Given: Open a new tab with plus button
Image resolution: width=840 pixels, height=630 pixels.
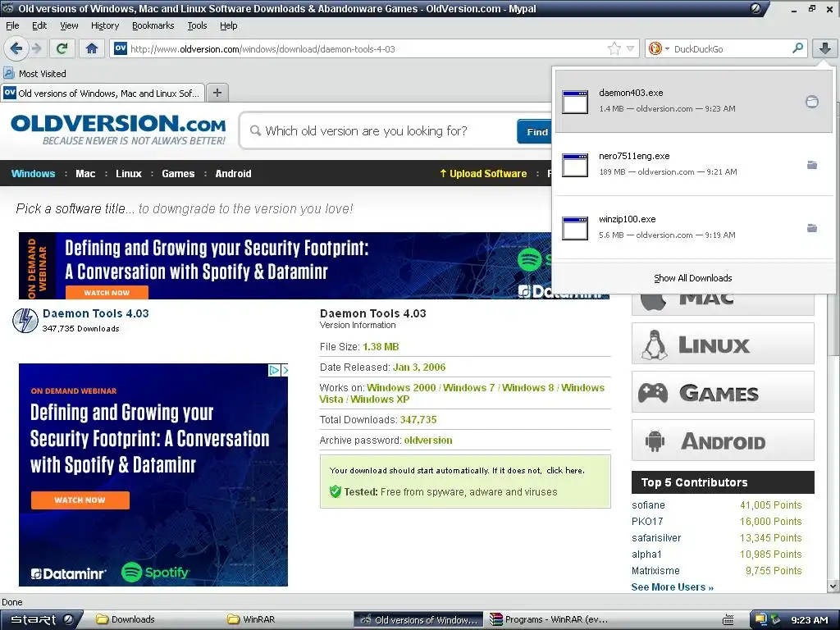Looking at the screenshot, I should (x=217, y=93).
